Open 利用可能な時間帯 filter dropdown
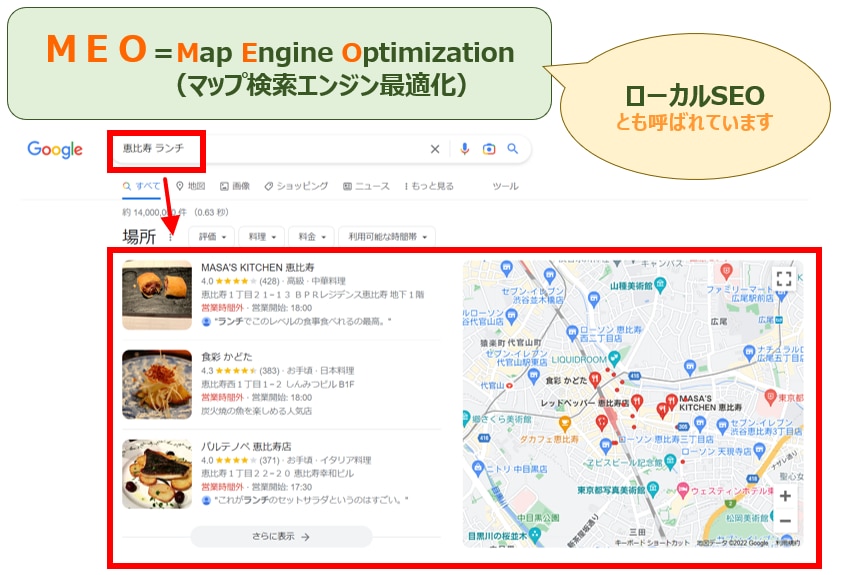The height and width of the screenshot is (575, 855). (387, 237)
